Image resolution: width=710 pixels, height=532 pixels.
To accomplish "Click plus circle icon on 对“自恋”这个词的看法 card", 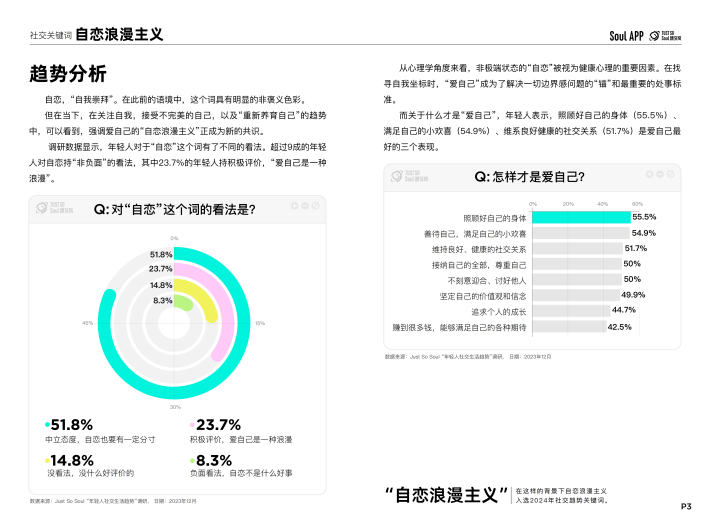I will point(295,207).
